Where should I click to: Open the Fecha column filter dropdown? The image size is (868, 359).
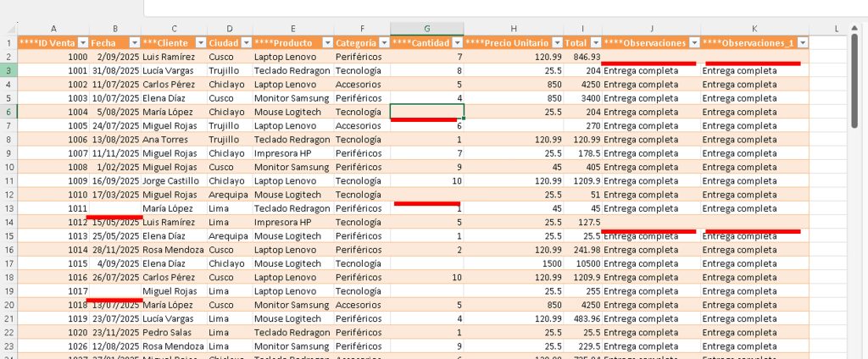tap(135, 43)
